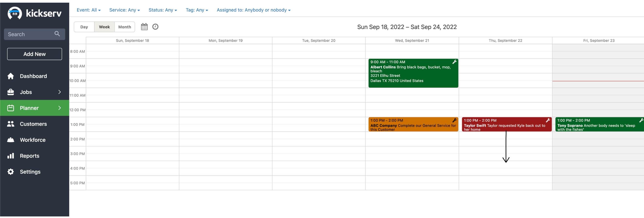Navigate to the Dashboard
The image size is (644, 218).
(33, 76)
